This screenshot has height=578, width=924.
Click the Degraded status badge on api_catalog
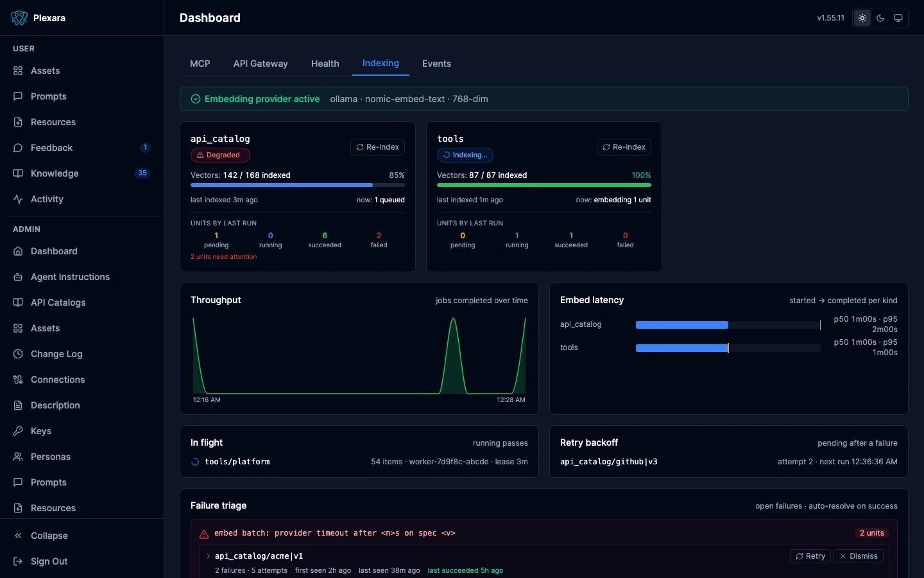220,155
